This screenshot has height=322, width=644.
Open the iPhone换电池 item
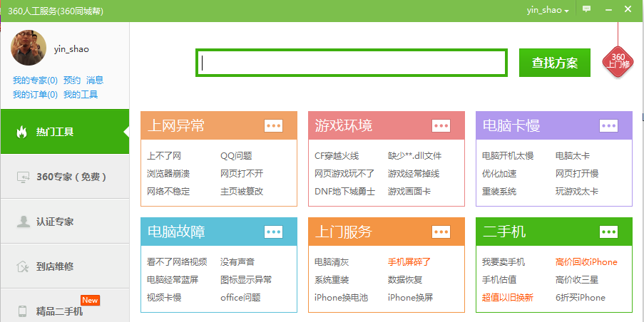point(341,297)
